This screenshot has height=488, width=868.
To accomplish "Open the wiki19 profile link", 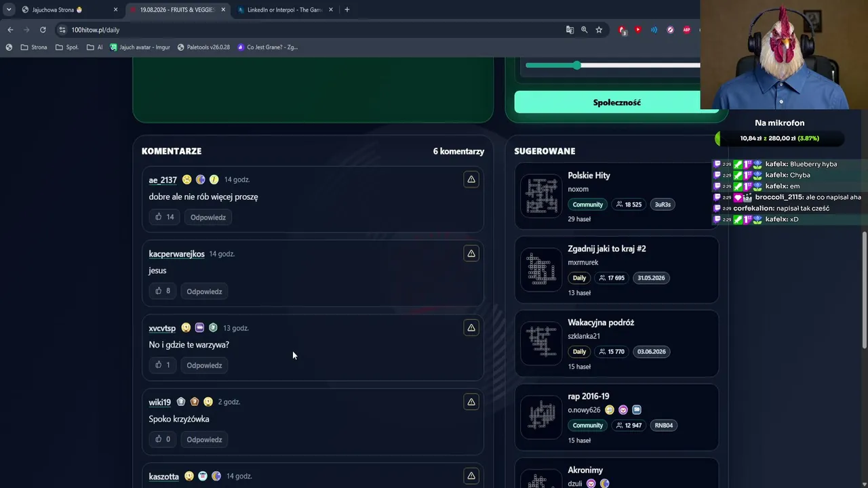I will click(x=160, y=403).
